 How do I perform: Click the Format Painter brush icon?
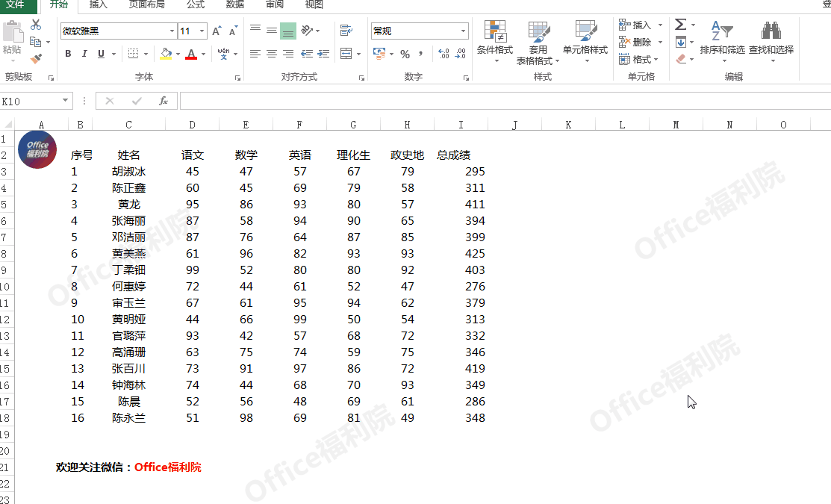click(x=36, y=59)
